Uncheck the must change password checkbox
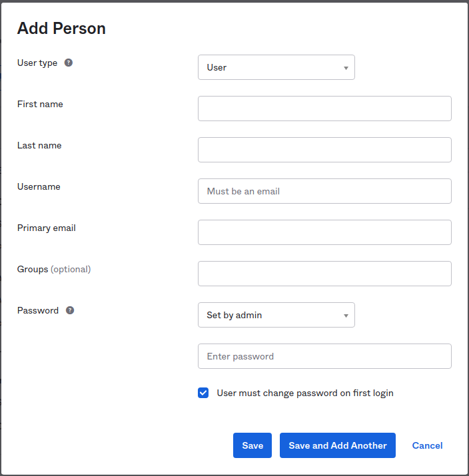 pyautogui.click(x=203, y=393)
